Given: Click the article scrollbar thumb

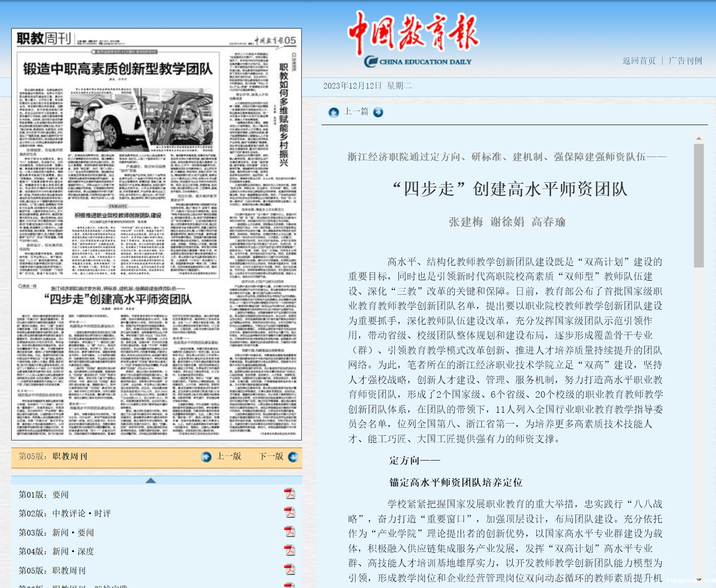Looking at the screenshot, I should click(699, 205).
